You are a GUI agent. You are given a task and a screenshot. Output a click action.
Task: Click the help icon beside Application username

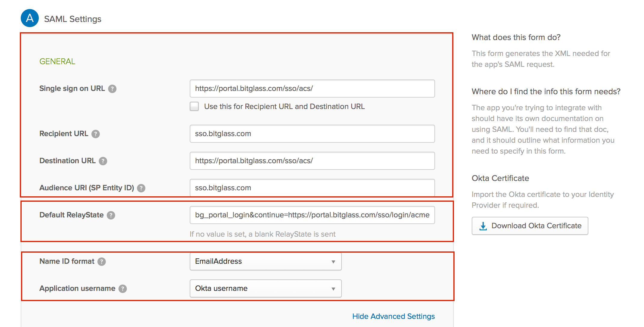point(123,289)
